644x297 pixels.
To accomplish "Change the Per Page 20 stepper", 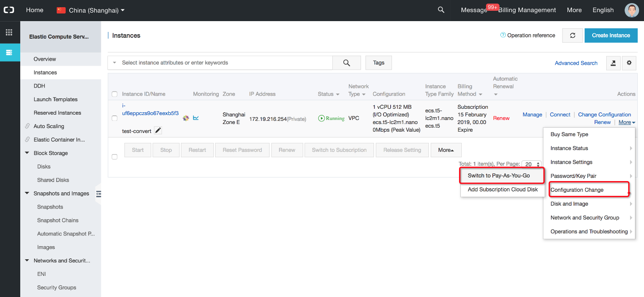I will pos(532,164).
